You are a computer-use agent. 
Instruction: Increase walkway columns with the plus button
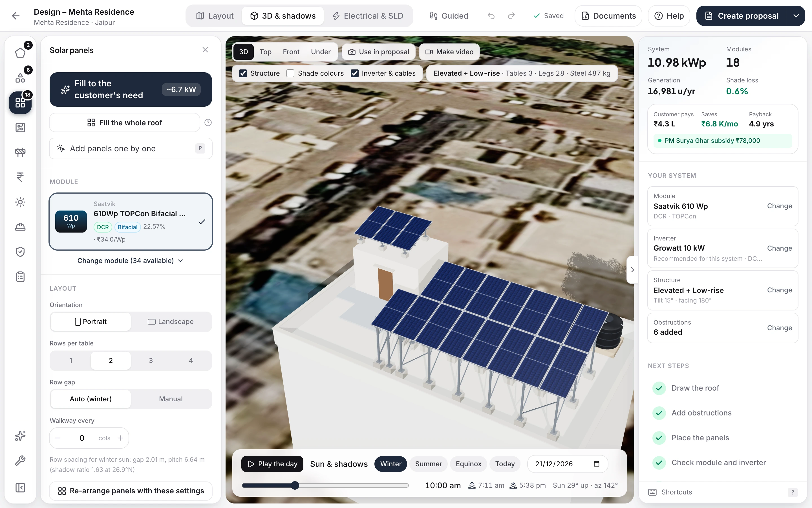pyautogui.click(x=121, y=438)
